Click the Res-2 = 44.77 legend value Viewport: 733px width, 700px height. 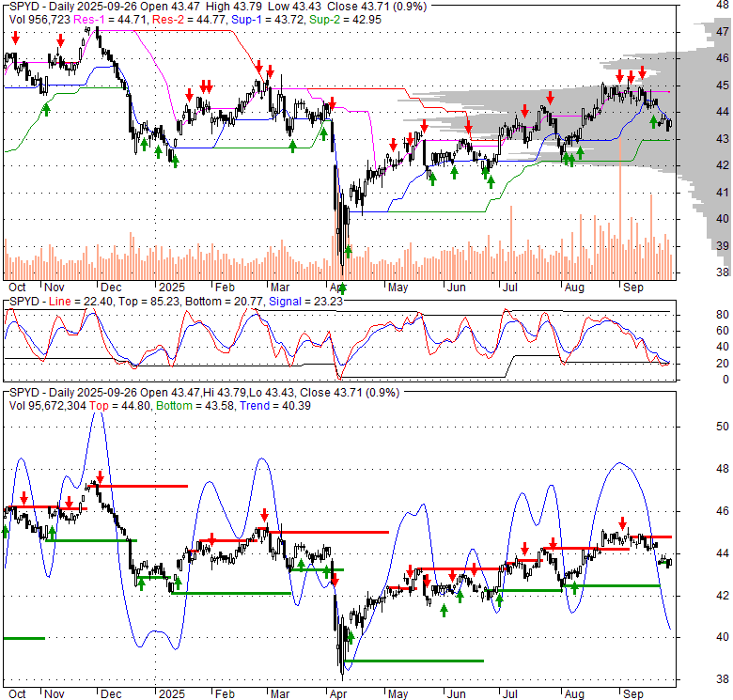[x=190, y=20]
